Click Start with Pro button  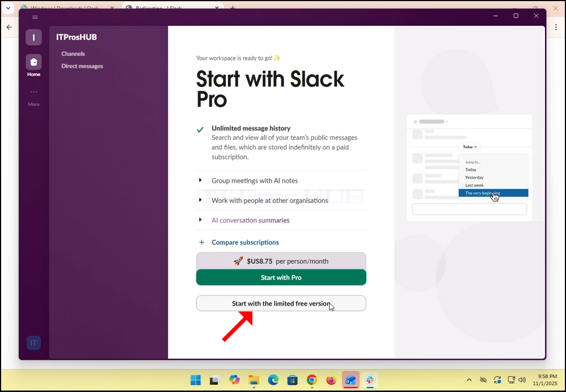click(281, 277)
